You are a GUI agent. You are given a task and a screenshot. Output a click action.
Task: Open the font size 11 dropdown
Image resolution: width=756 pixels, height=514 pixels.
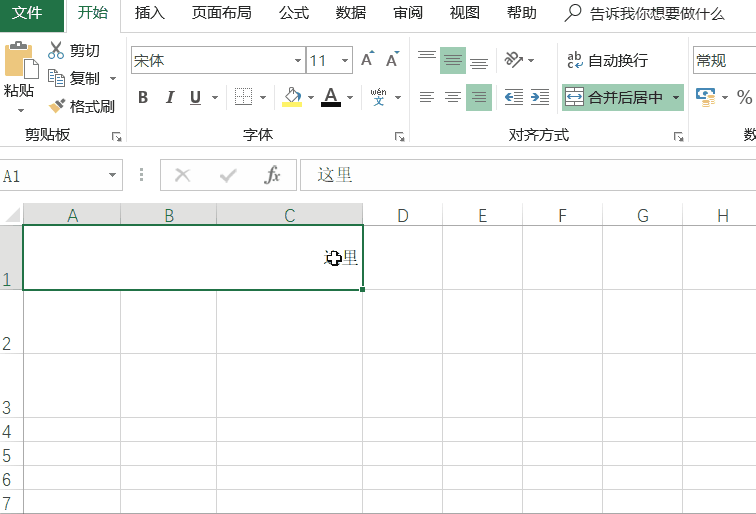point(345,60)
